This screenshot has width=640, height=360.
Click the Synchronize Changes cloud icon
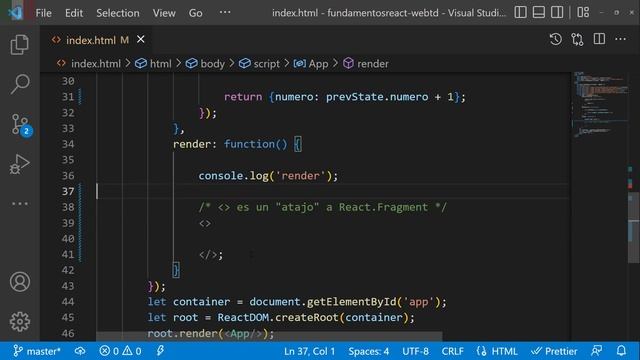click(x=80, y=351)
